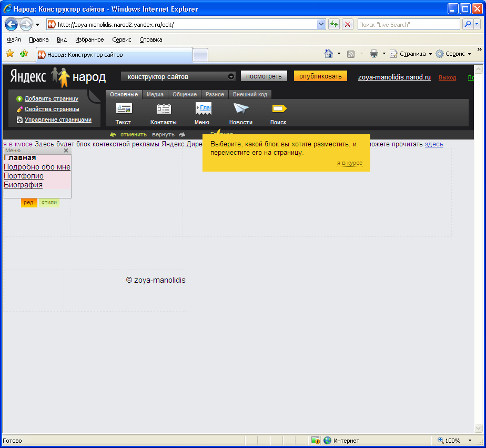Click the IE Back navigation button

click(x=11, y=25)
